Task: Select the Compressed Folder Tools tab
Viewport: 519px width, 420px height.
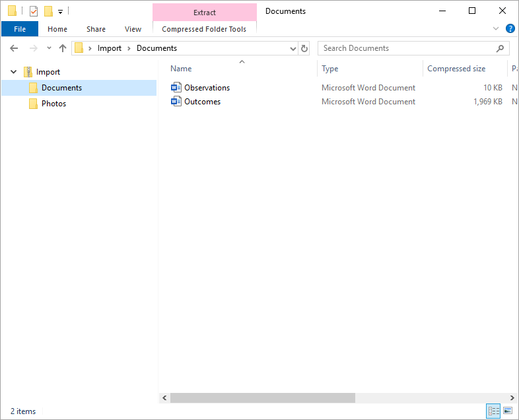Action: coord(204,29)
